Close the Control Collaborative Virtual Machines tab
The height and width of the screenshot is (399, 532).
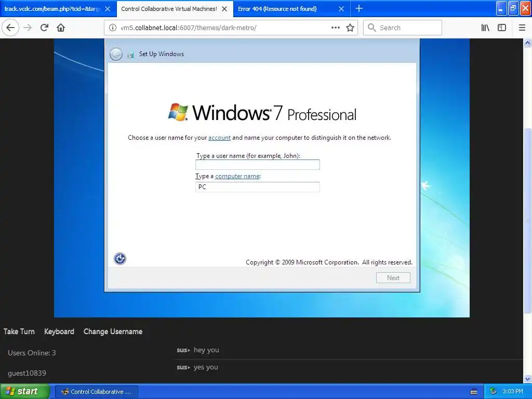tap(224, 9)
